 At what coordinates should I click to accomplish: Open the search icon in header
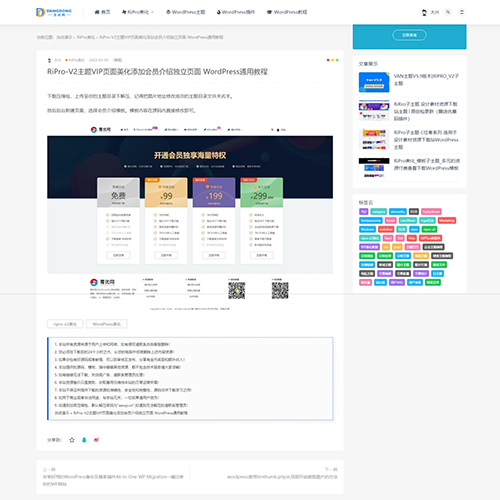[448, 12]
